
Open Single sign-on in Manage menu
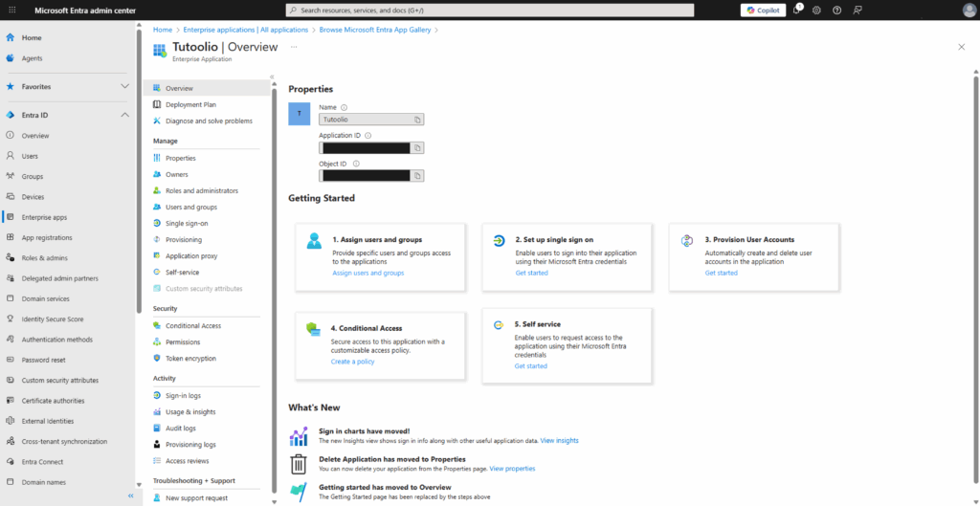[187, 224]
